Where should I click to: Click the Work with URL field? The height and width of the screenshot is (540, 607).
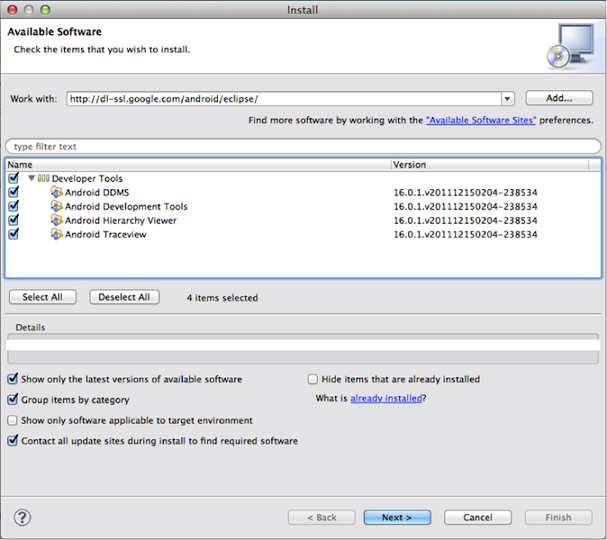(284, 99)
